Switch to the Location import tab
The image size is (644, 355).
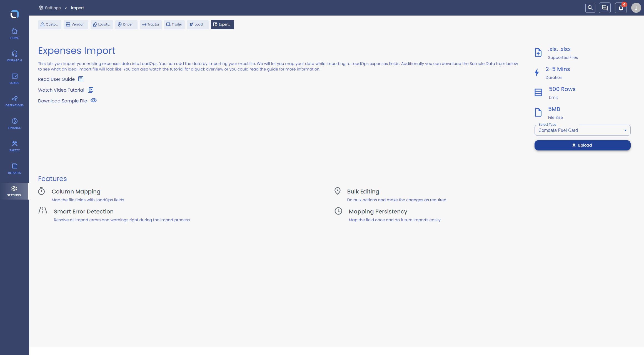[x=102, y=24]
